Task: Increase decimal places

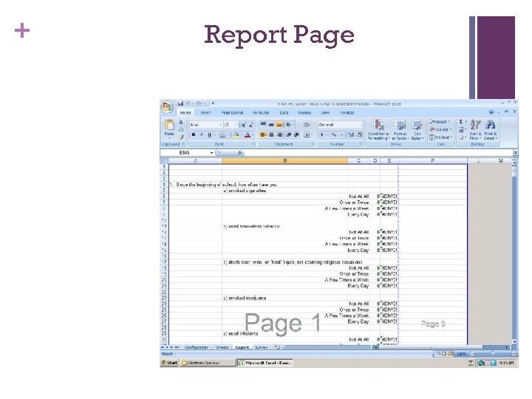Action: click(351, 135)
